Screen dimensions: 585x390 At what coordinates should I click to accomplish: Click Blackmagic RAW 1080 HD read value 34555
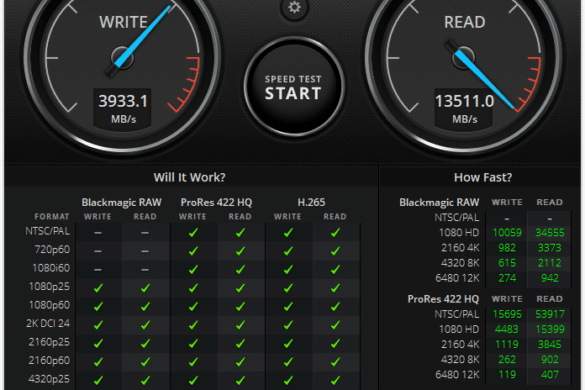point(550,233)
